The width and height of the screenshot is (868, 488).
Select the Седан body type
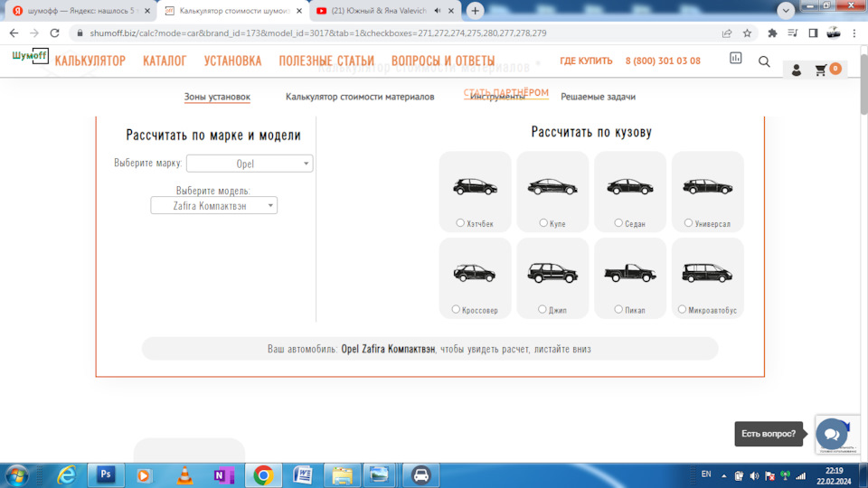[618, 223]
